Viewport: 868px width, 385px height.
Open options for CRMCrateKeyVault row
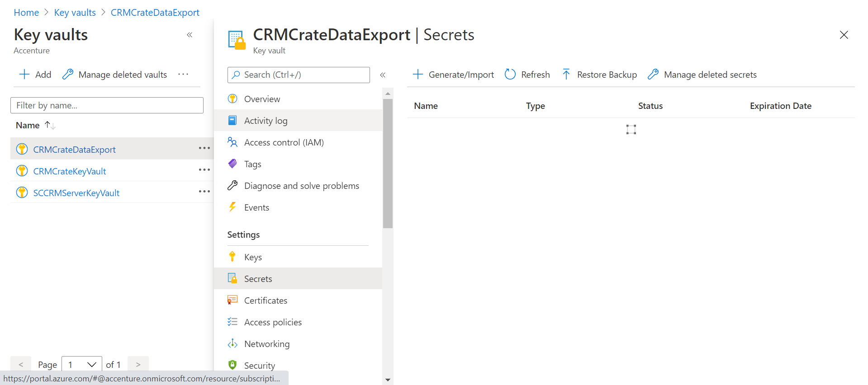tap(204, 170)
